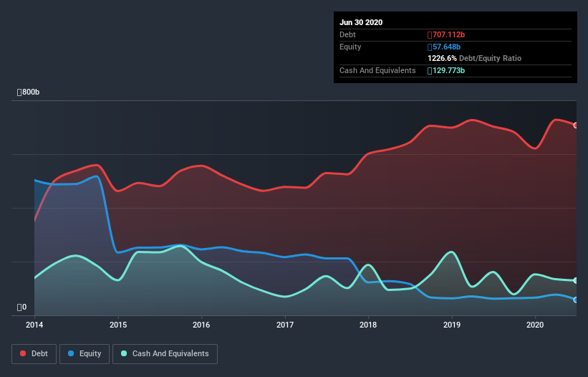Click Cash And Equivalents label in tooltip
Image resolution: width=588 pixels, height=377 pixels.
(377, 70)
